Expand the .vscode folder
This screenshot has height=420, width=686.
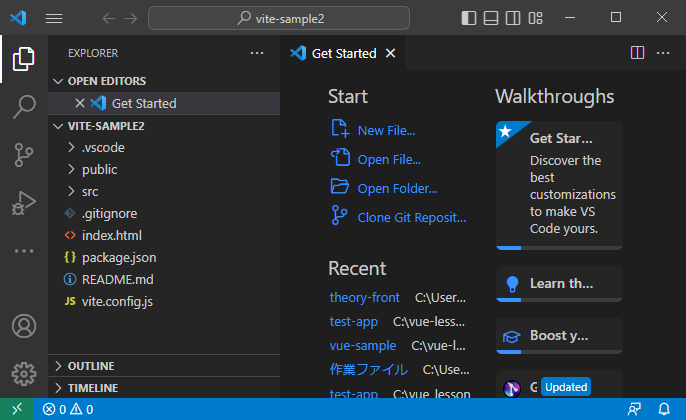click(x=164, y=147)
